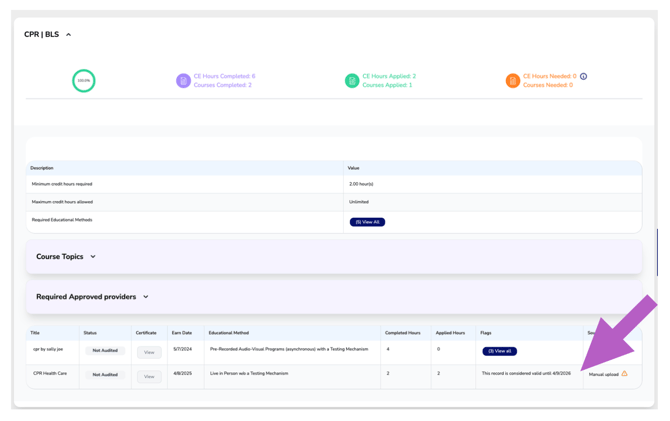Click the Earn Date column header
Screen dimensions: 670x421
181,333
